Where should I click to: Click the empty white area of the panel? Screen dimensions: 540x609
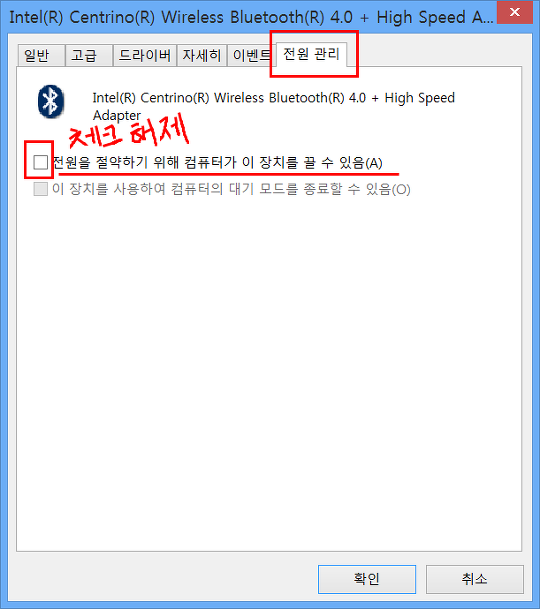click(269, 369)
